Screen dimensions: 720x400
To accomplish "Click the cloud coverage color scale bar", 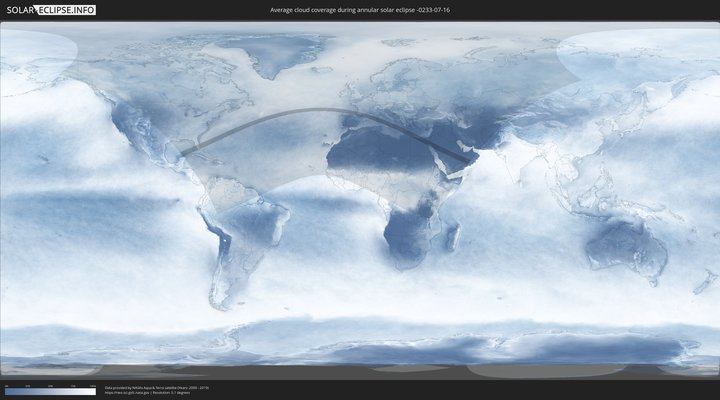I will point(51,392).
